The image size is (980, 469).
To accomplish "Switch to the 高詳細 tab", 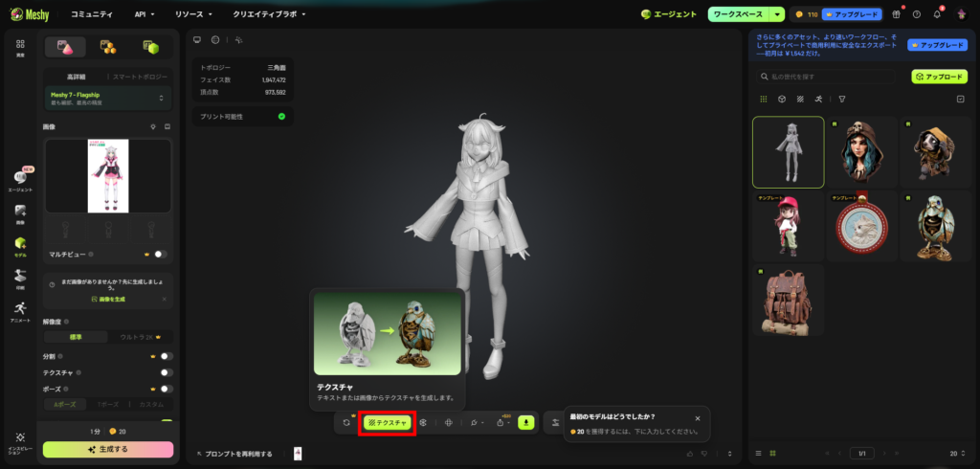I will 78,77.
